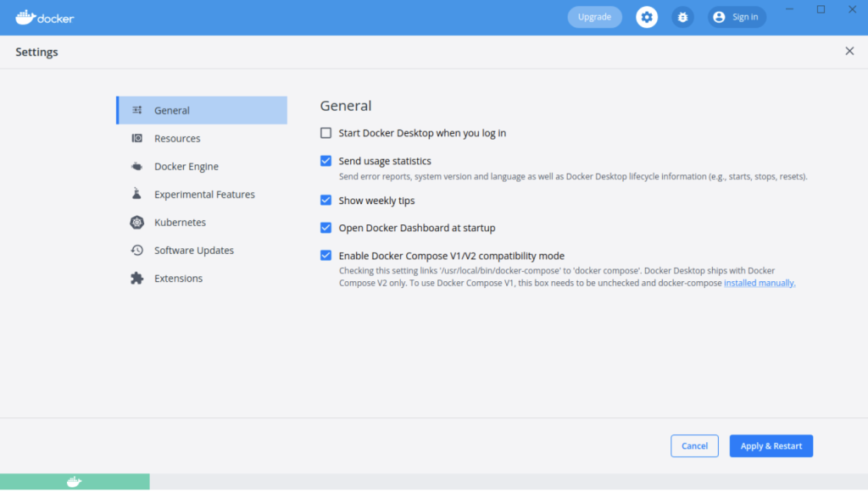Click the settings gear icon in header

[x=647, y=17]
